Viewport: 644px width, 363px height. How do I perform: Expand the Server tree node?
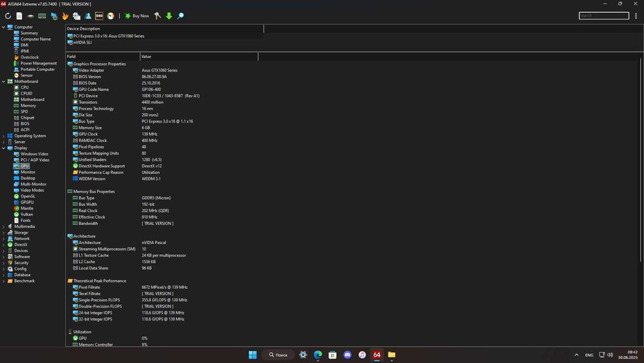pos(4,142)
